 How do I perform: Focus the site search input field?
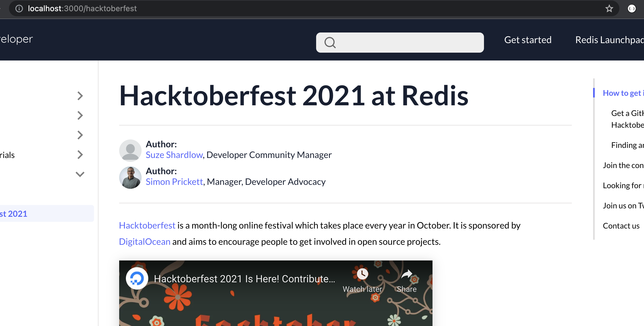408,43
